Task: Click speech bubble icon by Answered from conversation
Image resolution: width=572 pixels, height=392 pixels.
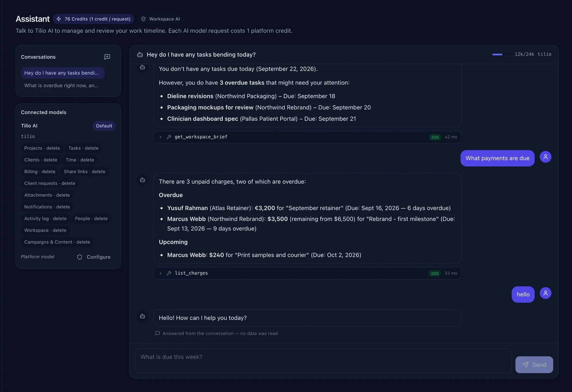Action: tap(157, 333)
